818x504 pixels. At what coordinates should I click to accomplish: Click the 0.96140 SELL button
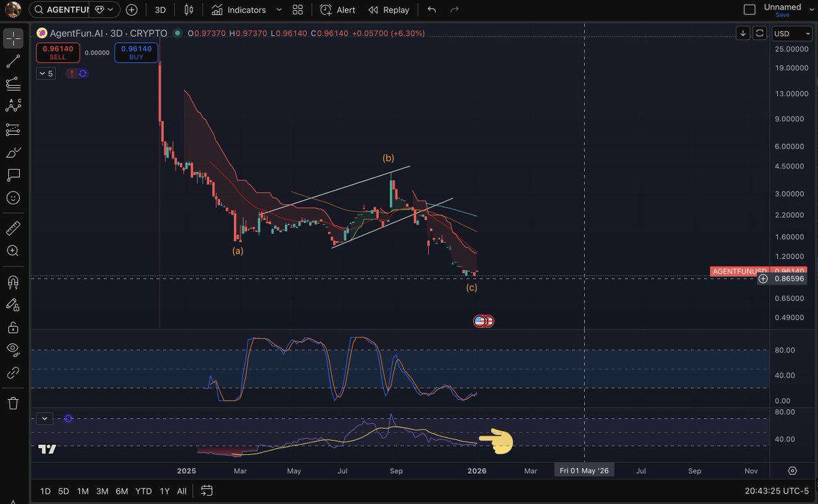[x=58, y=52]
